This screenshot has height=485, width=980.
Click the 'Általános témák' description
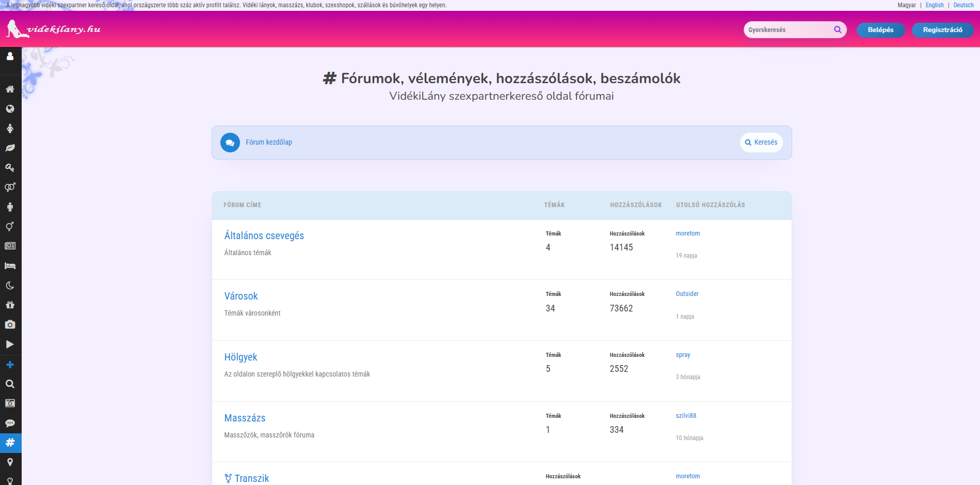click(248, 253)
